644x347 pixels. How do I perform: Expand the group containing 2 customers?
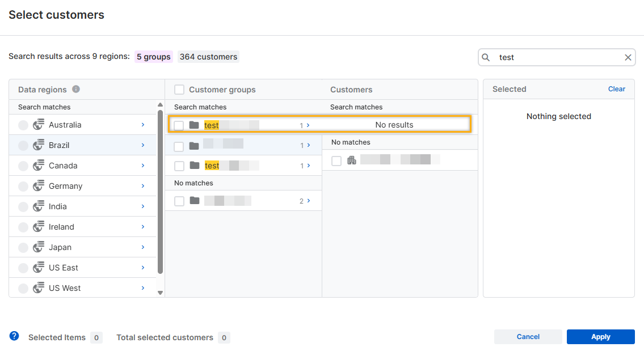point(308,201)
